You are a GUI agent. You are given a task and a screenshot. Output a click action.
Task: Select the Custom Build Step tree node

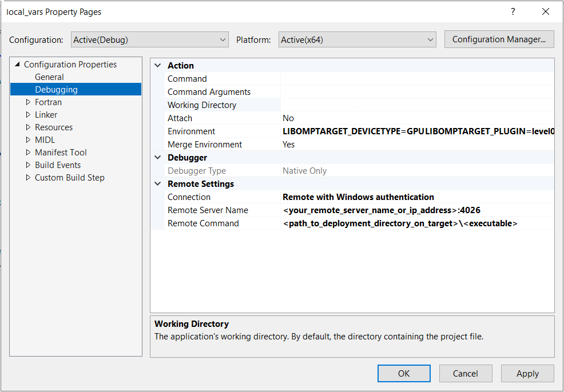coord(69,177)
